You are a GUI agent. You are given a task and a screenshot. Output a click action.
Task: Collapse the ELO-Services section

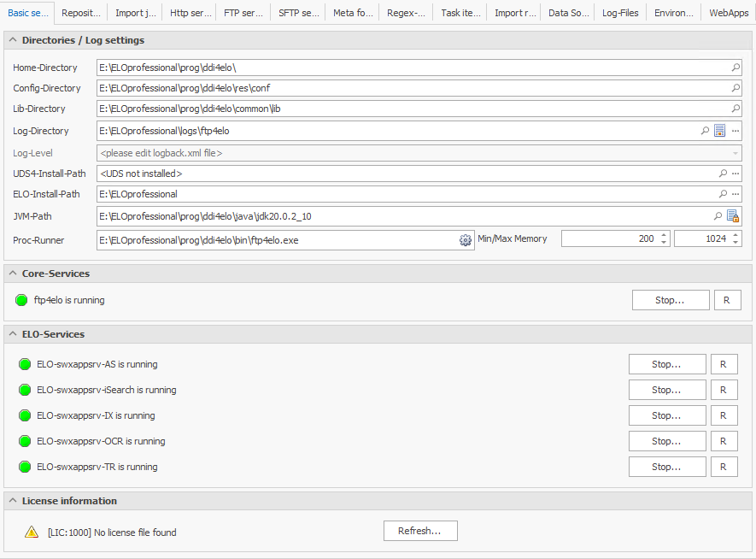pyautogui.click(x=12, y=334)
